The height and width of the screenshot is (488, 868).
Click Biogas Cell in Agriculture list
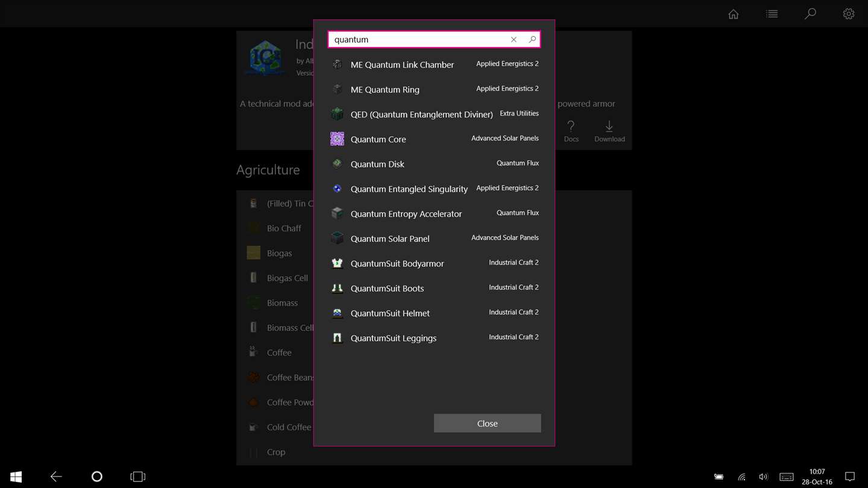coord(288,278)
